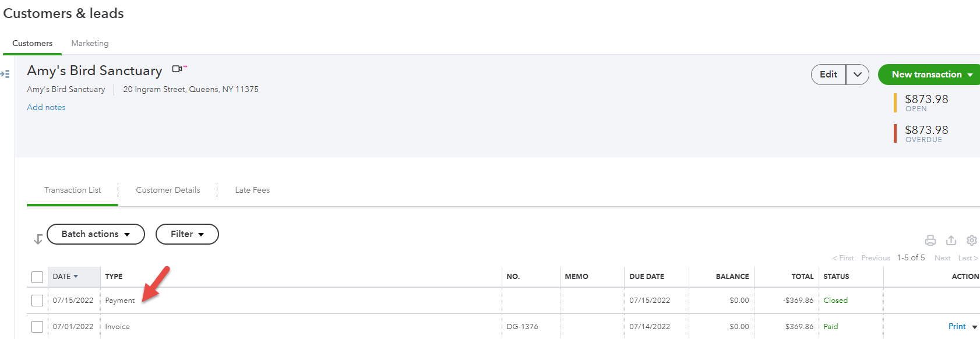Expand the left navigation panel arrow
This screenshot has width=980, height=339.
tap(5, 74)
